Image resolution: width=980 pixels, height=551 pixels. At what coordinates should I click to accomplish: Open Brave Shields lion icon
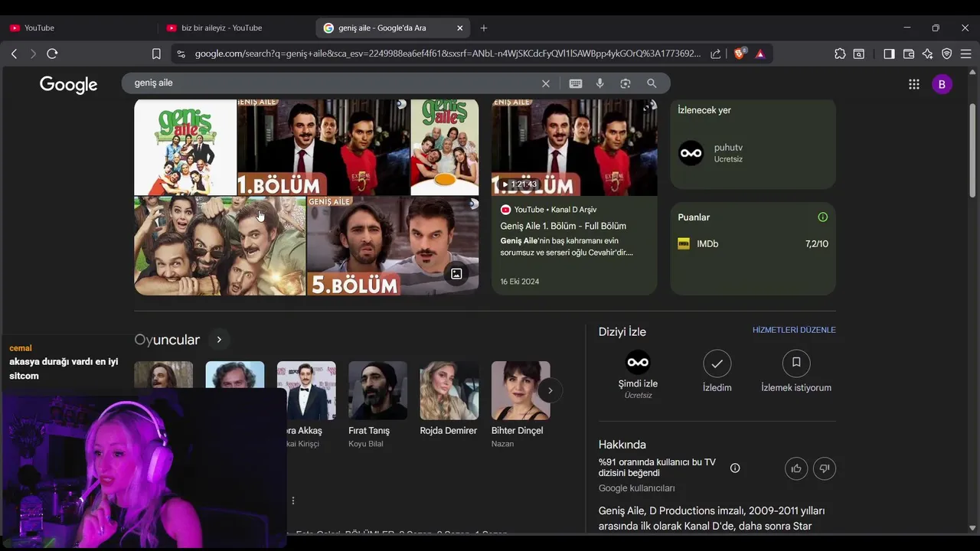tap(740, 54)
